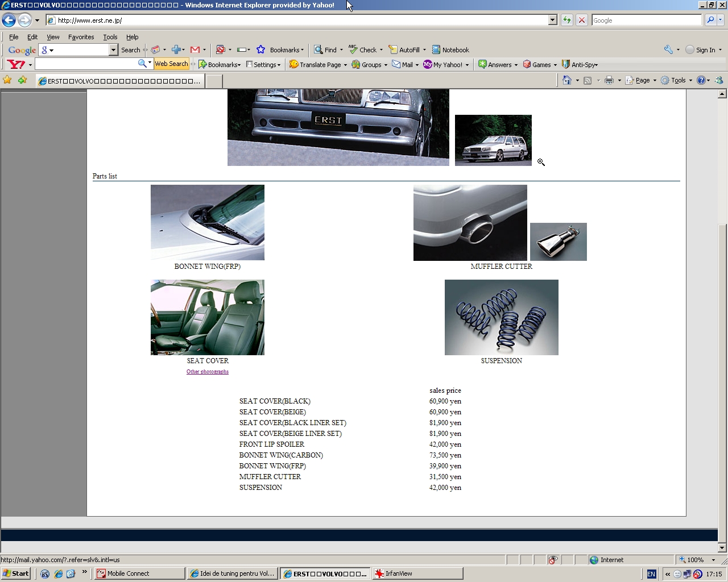Click the RSS feeds icon in command bar
The image size is (728, 582).
(588, 80)
